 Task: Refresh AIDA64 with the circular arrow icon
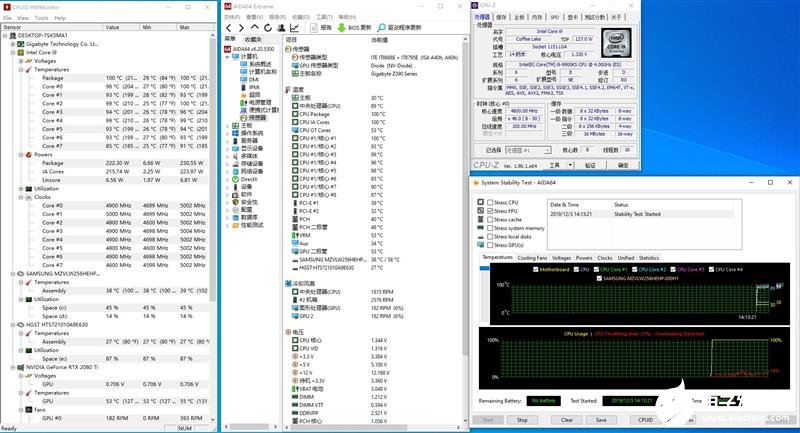267,28
